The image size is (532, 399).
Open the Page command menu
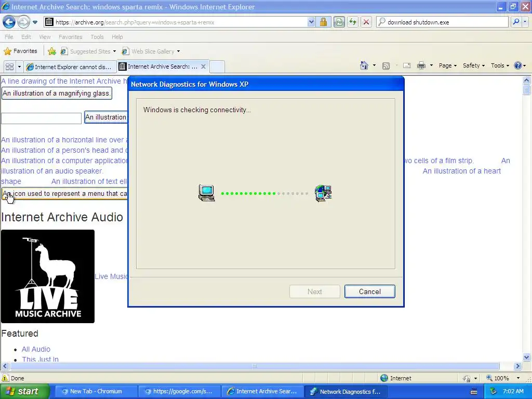(x=447, y=65)
